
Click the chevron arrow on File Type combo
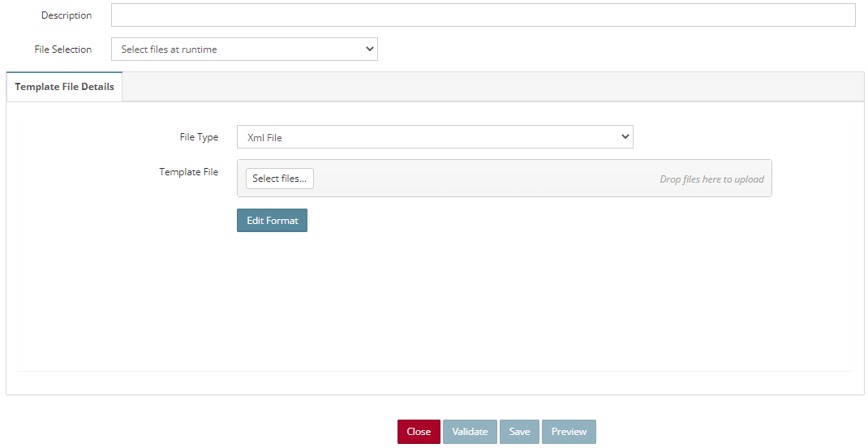(625, 136)
